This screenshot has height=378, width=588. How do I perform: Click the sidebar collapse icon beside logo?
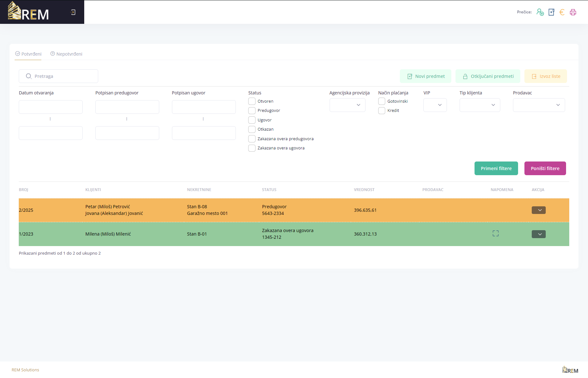click(73, 12)
